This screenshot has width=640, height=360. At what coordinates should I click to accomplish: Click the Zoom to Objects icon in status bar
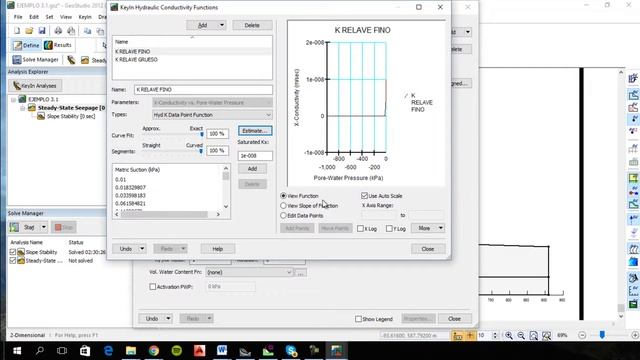pos(546,335)
